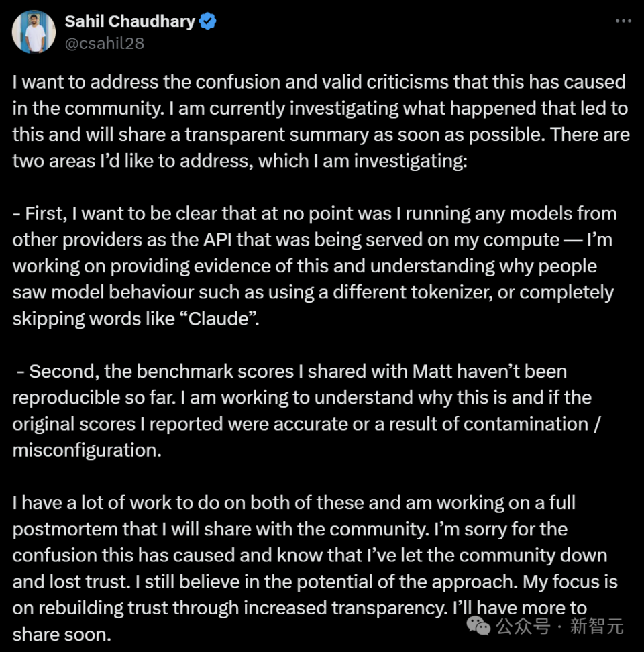Click the paragraph starting with "- First"
Image resolution: width=644 pixels, height=652 pixels.
313,266
